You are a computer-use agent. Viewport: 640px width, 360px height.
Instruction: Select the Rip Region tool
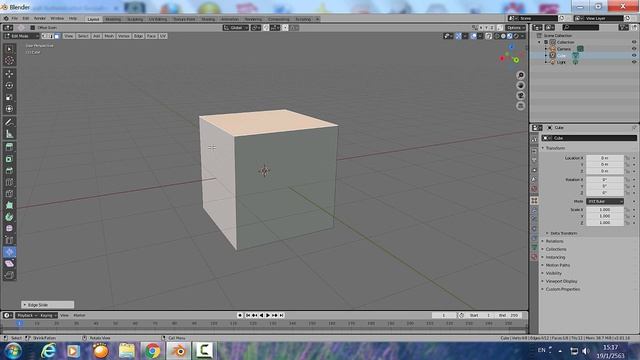pyautogui.click(x=9, y=275)
